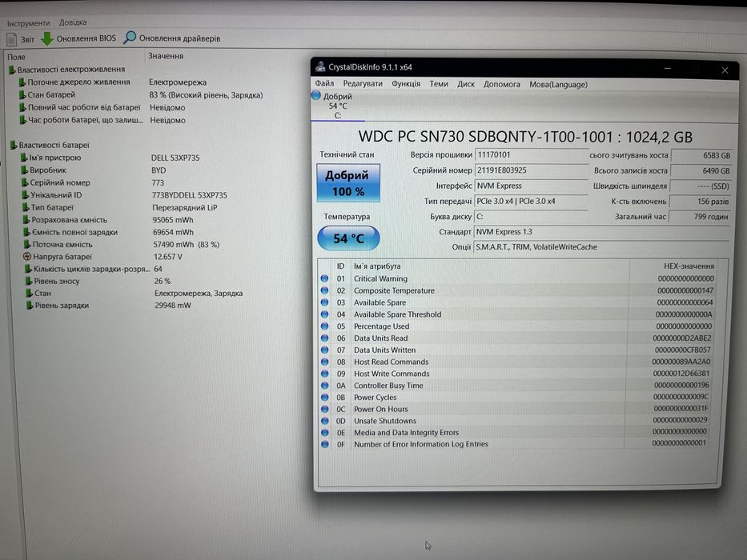The image size is (747, 560).
Task: Open the Теми menu in CrystalDiskInfo
Action: [439, 84]
